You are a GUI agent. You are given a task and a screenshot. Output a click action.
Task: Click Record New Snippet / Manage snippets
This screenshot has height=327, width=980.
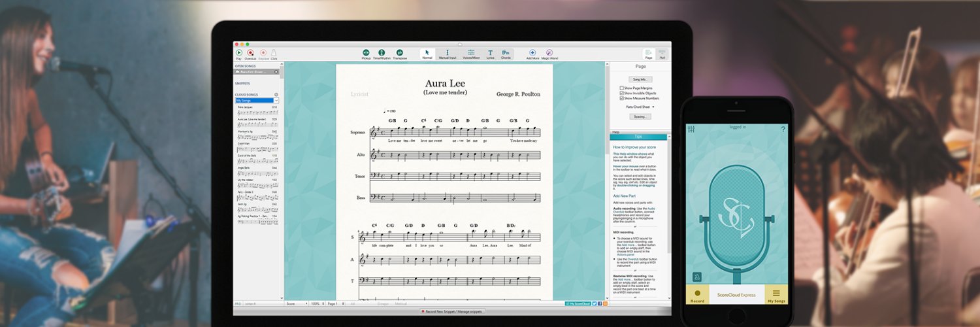click(x=452, y=311)
